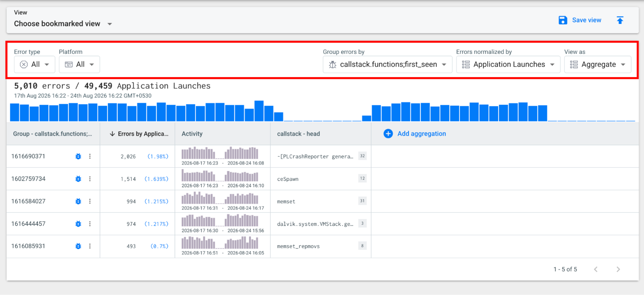Click the Errors by Applica... column header text
644x295 pixels.
143,134
